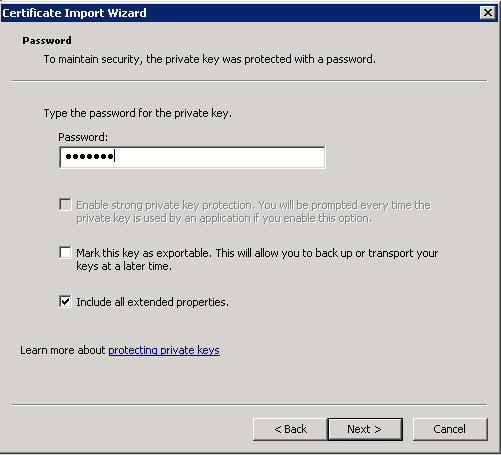Go to the previous step with Back
The height and width of the screenshot is (455, 501).
click(x=290, y=429)
